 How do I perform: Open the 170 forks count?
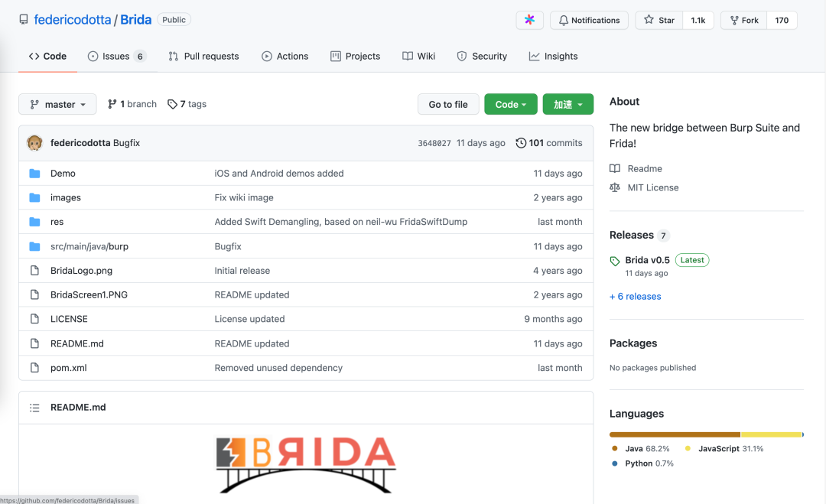point(782,20)
